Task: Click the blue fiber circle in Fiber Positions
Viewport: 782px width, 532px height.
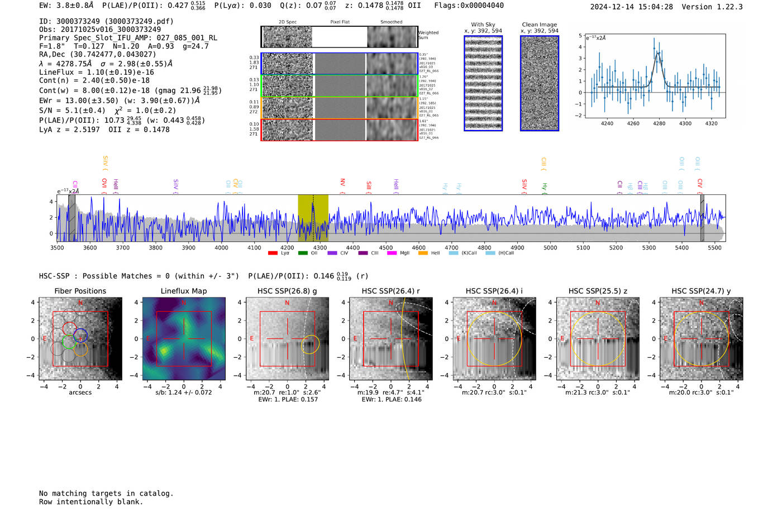Action: pyautogui.click(x=80, y=336)
